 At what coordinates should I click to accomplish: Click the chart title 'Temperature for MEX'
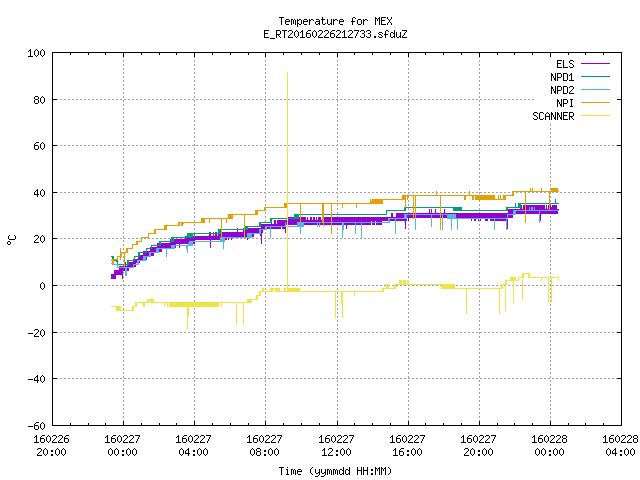coord(335,21)
